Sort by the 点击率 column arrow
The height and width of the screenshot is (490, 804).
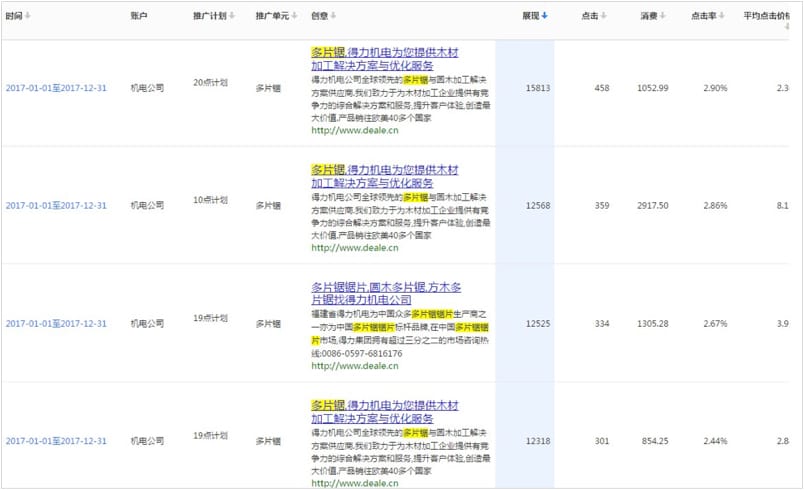721,16
